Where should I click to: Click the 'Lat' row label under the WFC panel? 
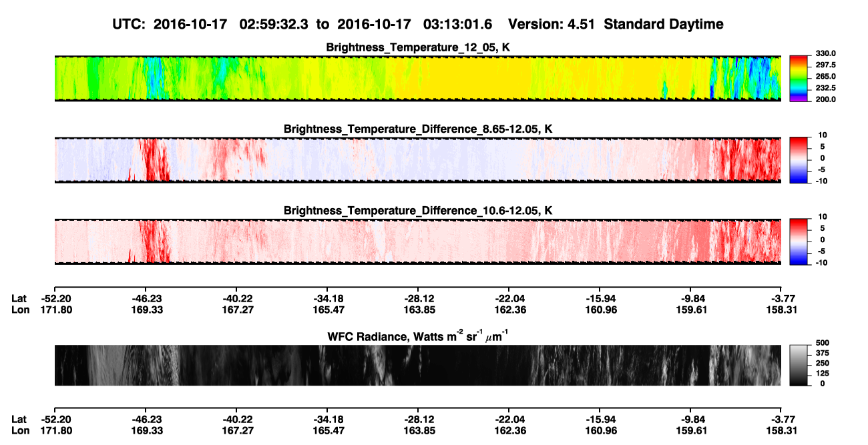19,419
